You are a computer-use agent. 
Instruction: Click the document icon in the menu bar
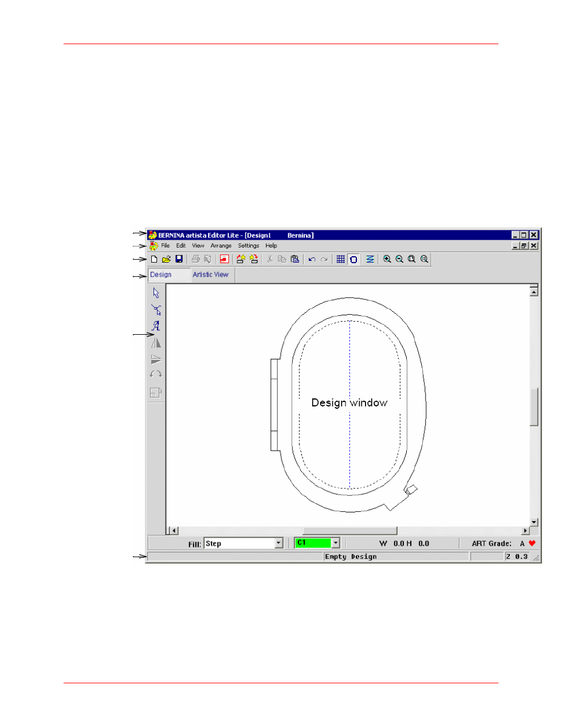click(x=153, y=245)
